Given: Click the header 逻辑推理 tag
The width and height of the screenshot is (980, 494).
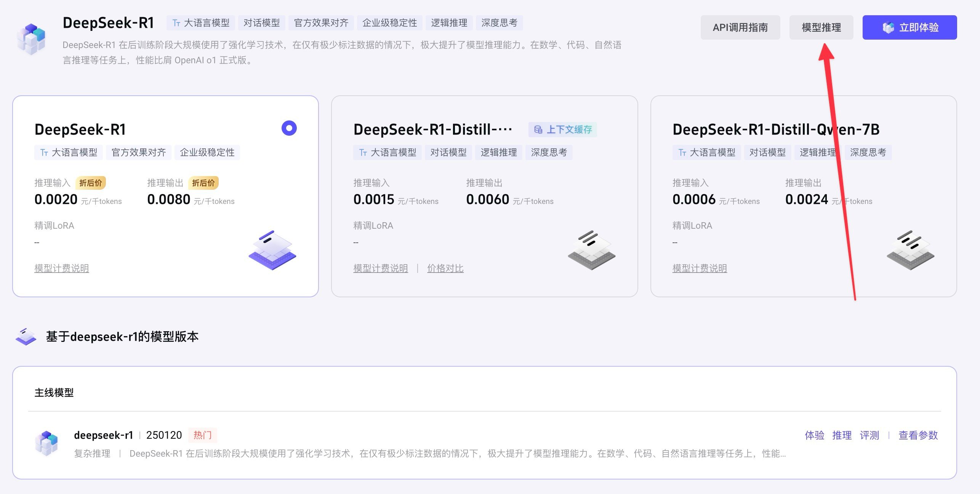Looking at the screenshot, I should pos(449,23).
